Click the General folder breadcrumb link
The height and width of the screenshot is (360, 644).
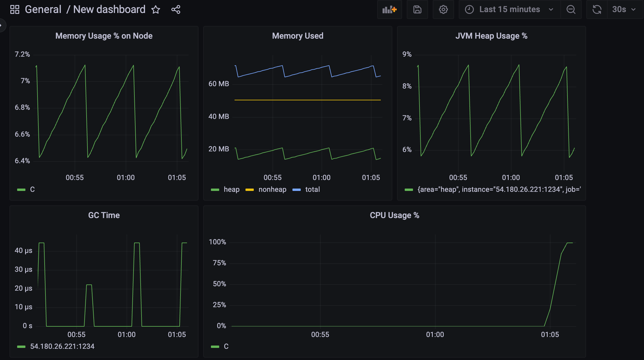pyautogui.click(x=43, y=10)
